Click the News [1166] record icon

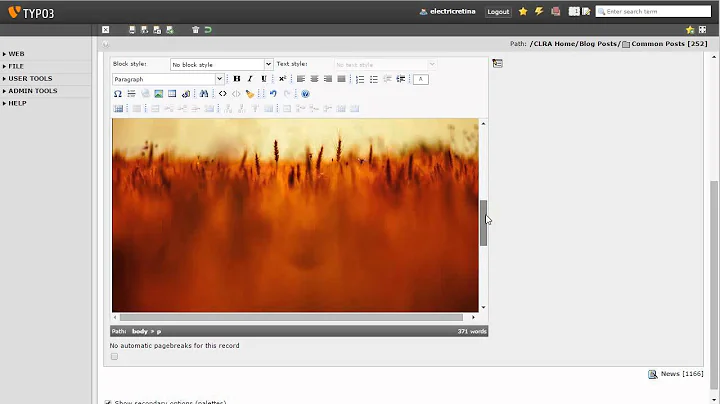[x=652, y=374]
